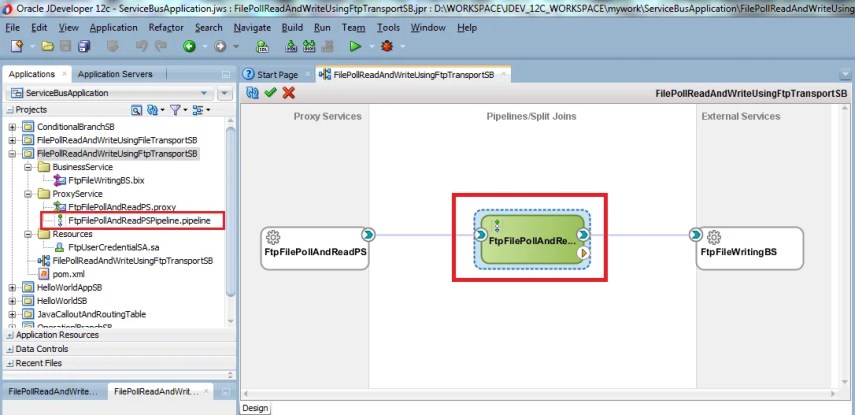
Task: Open application menu arrow beside ServiceBusApplication
Action: pyautogui.click(x=225, y=93)
